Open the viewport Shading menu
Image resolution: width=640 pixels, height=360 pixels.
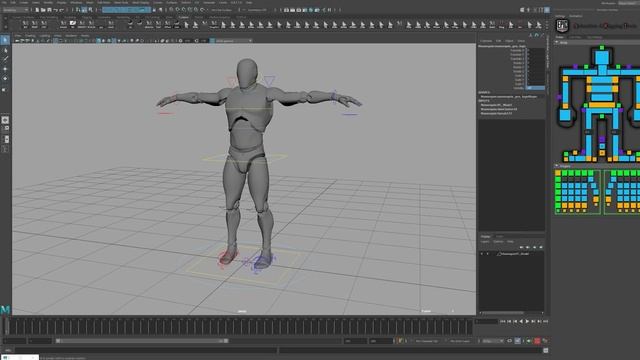(x=30, y=36)
